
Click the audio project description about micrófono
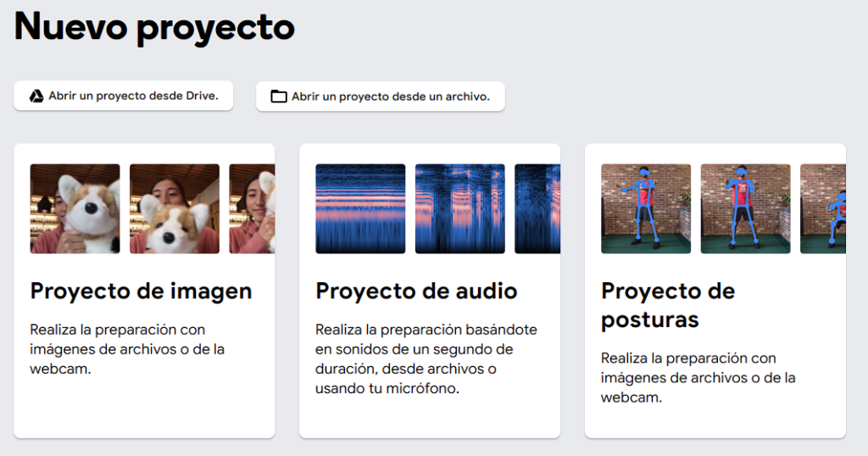tap(426, 359)
